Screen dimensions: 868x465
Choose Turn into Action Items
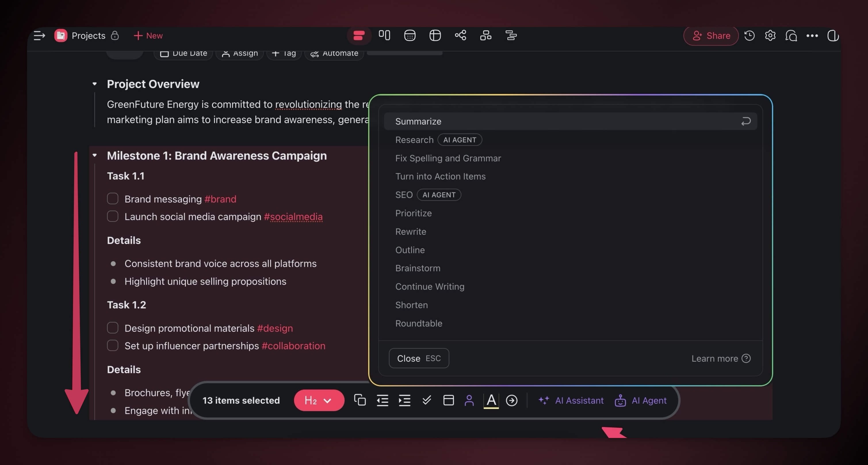click(440, 176)
